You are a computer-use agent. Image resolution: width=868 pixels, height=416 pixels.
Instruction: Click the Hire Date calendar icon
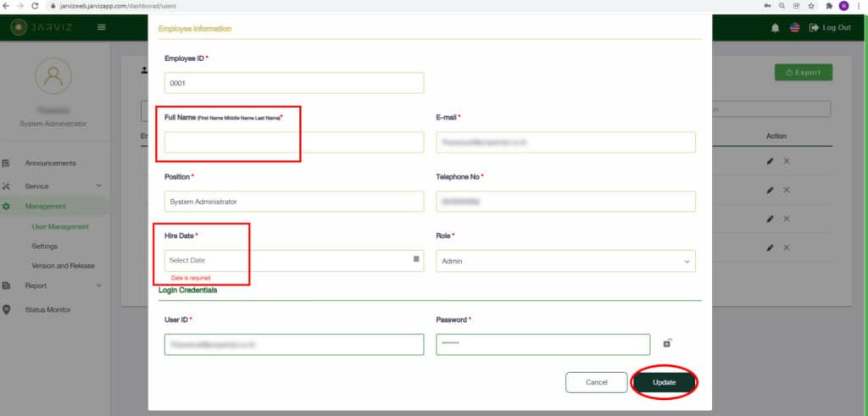coord(416,258)
